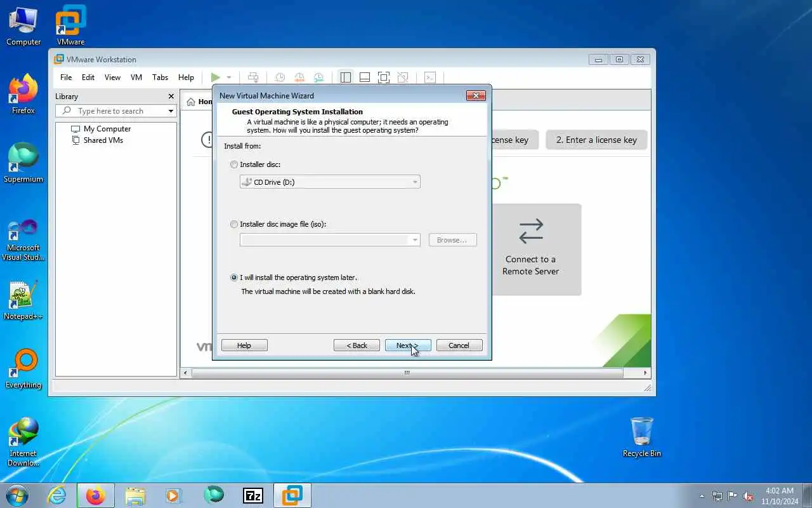Screen dimensions: 812x508
Task: Show hidden tray icons arrow
Action: pos(702,497)
